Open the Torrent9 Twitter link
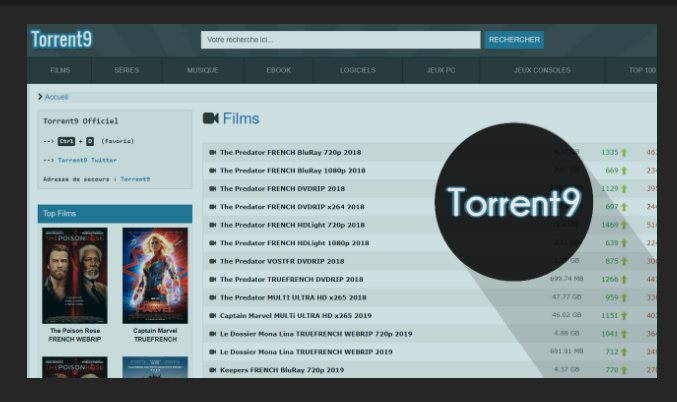Image resolution: width=677 pixels, height=402 pixels. click(87, 160)
